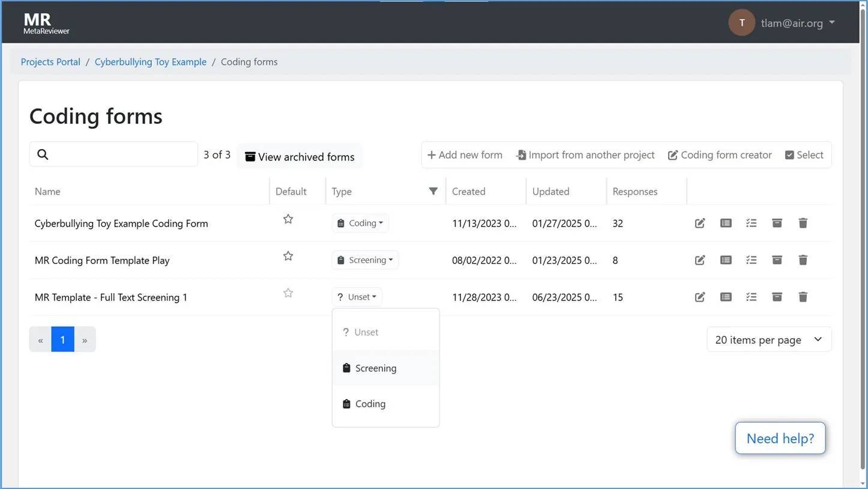Open the 20 items per page dropdown
The width and height of the screenshot is (868, 489).
[769, 339]
